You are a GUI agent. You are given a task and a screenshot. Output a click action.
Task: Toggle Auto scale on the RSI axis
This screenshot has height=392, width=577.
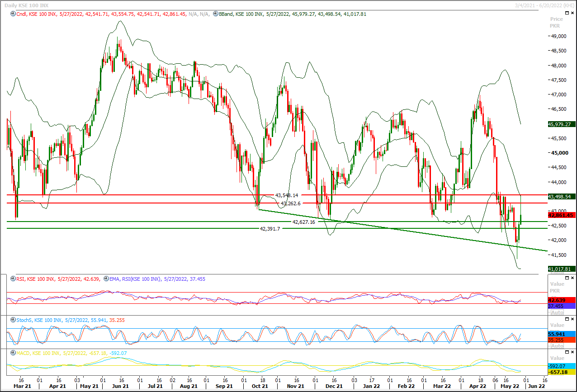pos(557,312)
